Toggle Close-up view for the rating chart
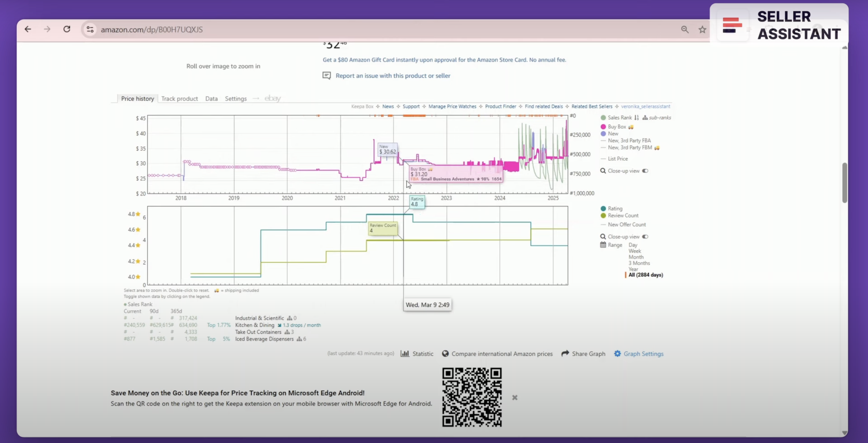 645,237
